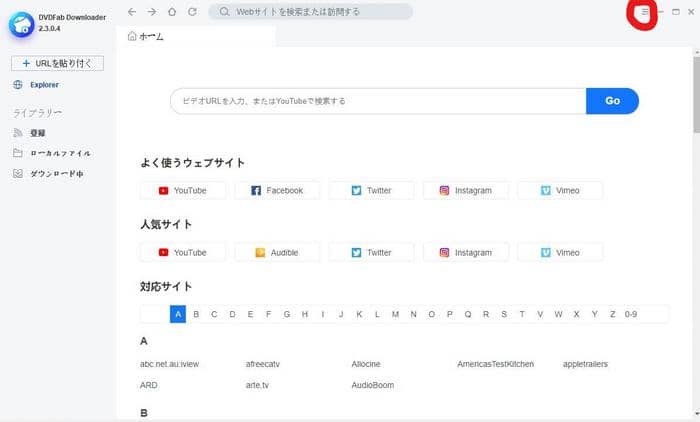Open Instagram under よく使うウェブサイト
Image resolution: width=700 pixels, height=422 pixels.
click(466, 191)
